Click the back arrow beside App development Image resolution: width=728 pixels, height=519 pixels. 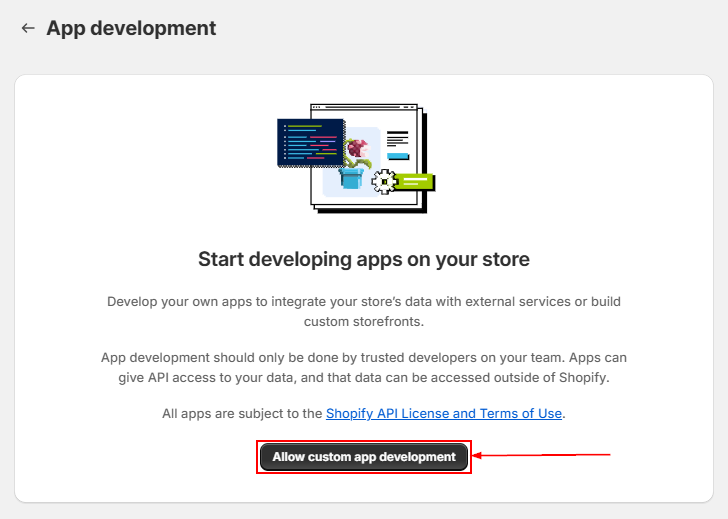click(x=27, y=28)
